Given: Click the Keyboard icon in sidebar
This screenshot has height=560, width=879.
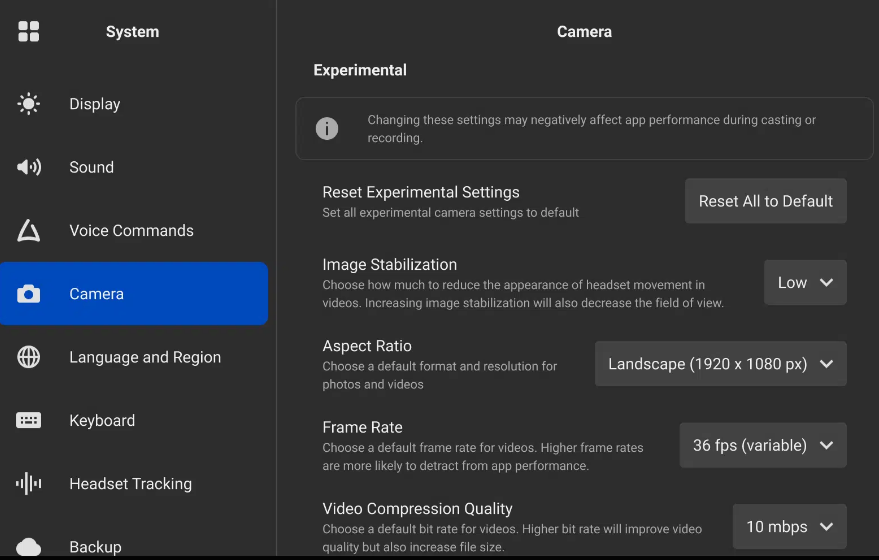Looking at the screenshot, I should click(x=29, y=420).
